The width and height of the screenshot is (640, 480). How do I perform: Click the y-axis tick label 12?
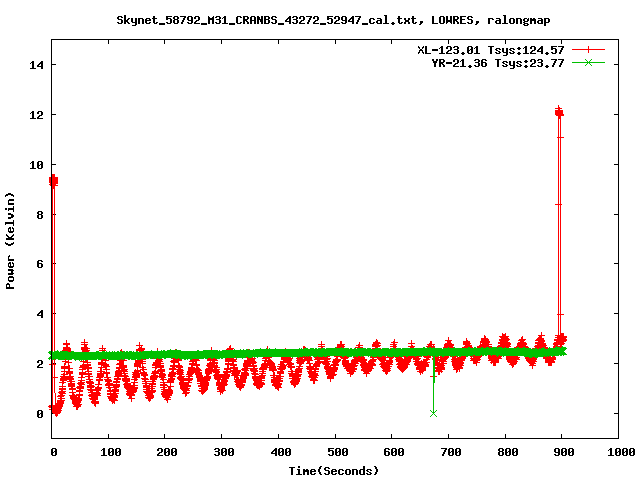[x=36, y=115]
